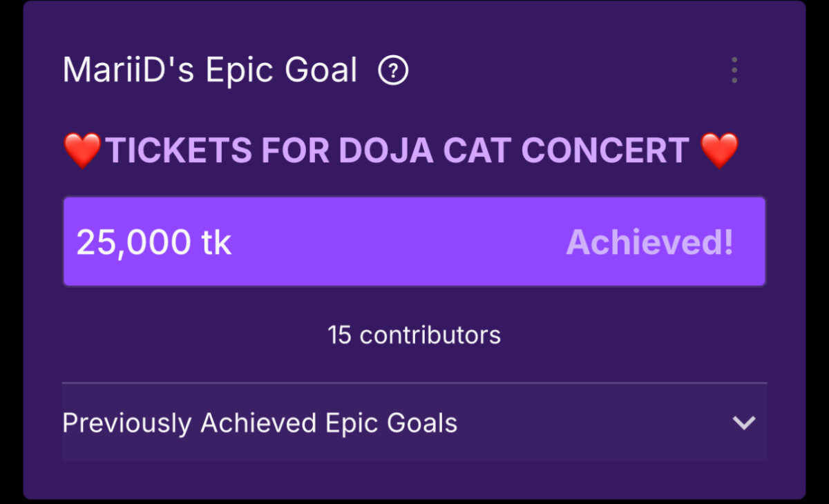Click the Previously Achieved Epic Goals label
The image size is (829, 504).
coord(260,423)
